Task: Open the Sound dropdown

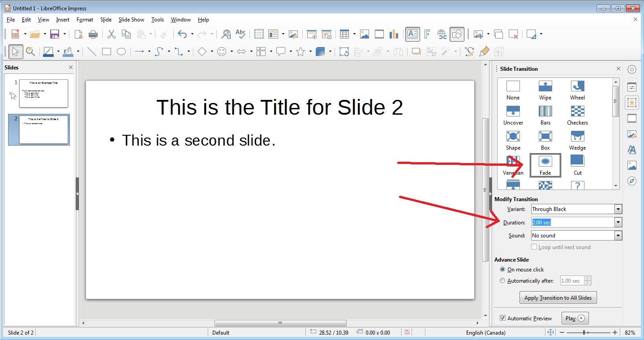Action: point(618,236)
